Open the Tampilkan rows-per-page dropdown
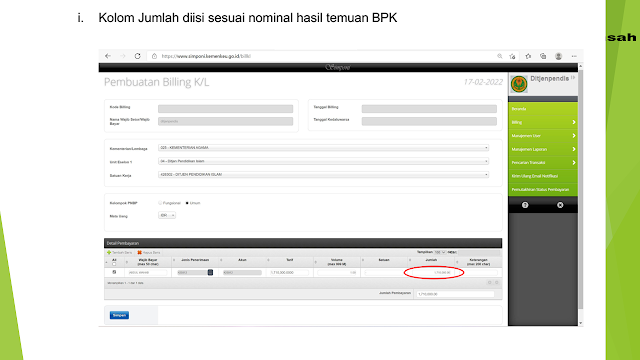The width and height of the screenshot is (640, 360). point(440,252)
